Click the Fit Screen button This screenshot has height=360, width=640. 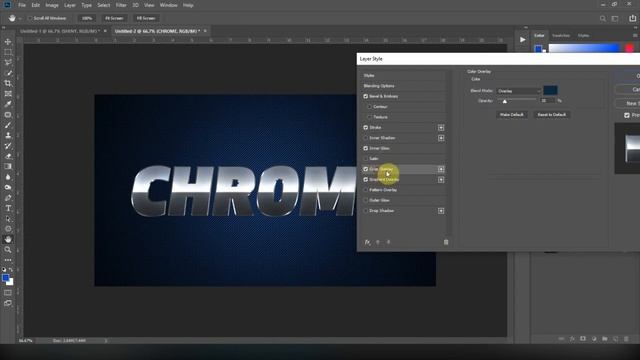click(114, 18)
